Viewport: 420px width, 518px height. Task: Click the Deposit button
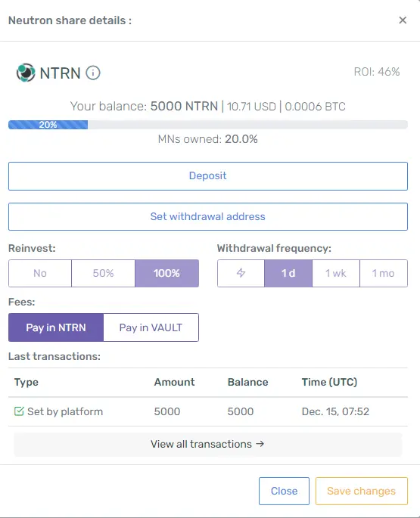tap(208, 176)
